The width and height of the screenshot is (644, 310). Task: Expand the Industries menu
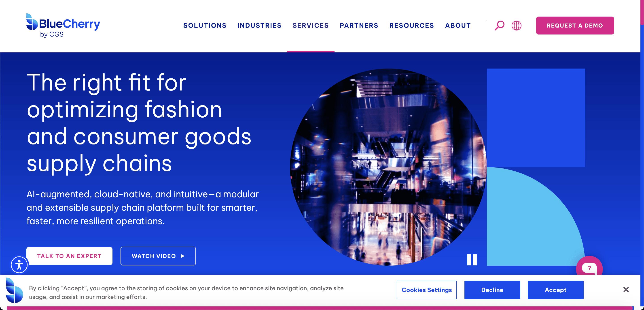[259, 26]
